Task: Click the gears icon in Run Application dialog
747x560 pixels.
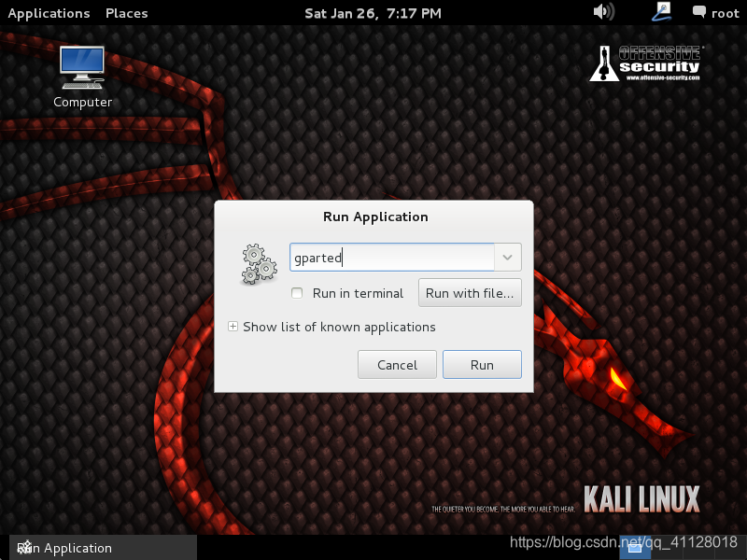Action: coord(260,264)
